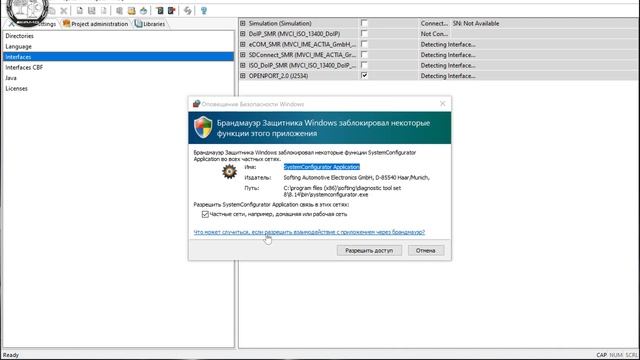Expand the ISO_DoIP_SMR row
The height and width of the screenshot is (360, 640).
pyautogui.click(x=243, y=65)
